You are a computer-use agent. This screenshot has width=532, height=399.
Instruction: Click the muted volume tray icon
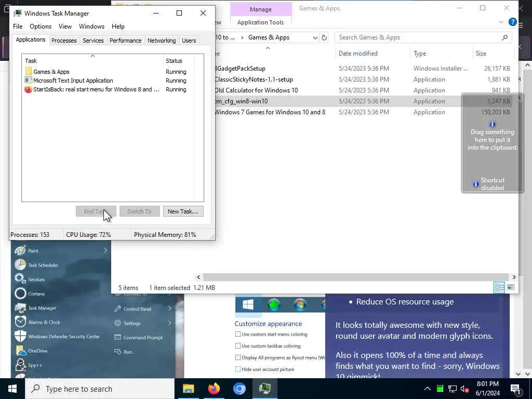(x=464, y=389)
